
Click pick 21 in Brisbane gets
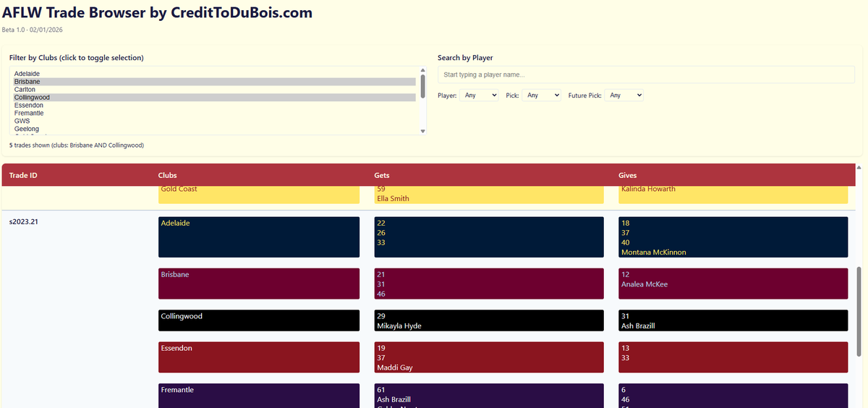pos(381,275)
